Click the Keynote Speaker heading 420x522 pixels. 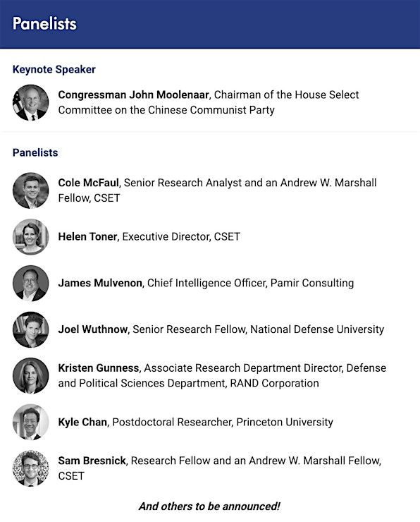tap(54, 69)
